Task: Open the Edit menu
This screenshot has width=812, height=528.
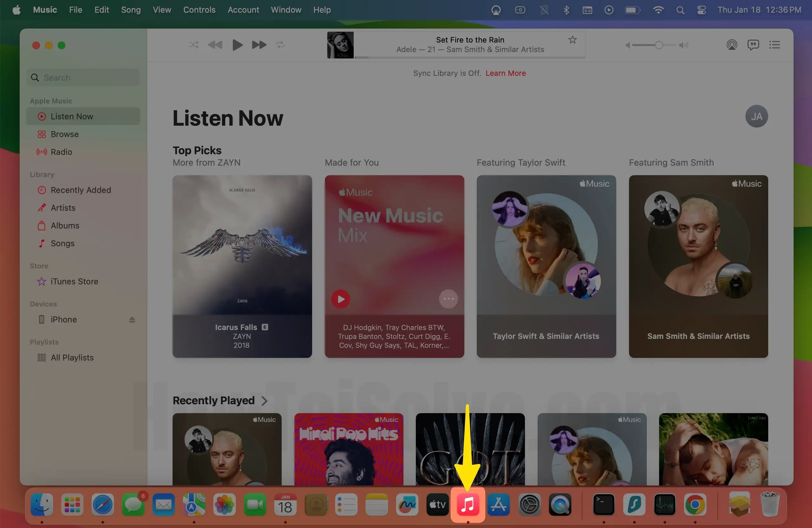Action: tap(102, 10)
